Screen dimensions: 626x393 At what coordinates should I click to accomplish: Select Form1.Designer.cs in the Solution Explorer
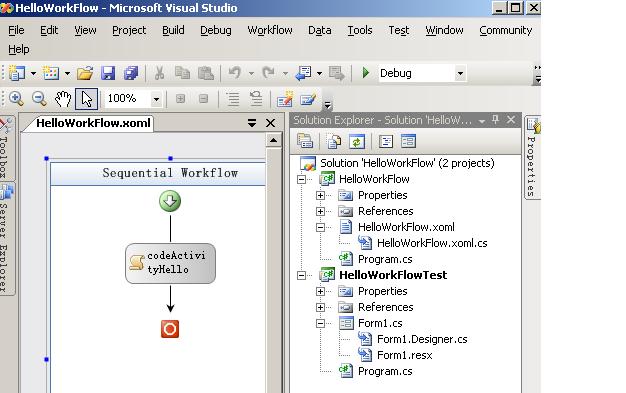pos(422,339)
